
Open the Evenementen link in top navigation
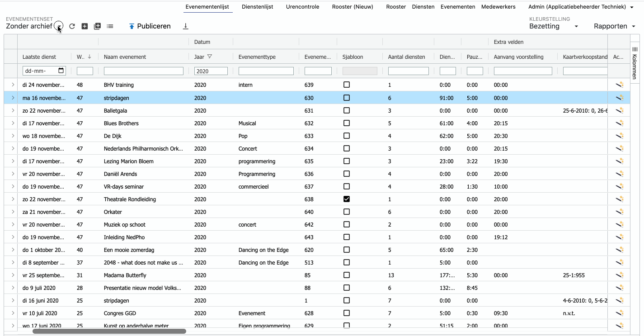click(458, 7)
